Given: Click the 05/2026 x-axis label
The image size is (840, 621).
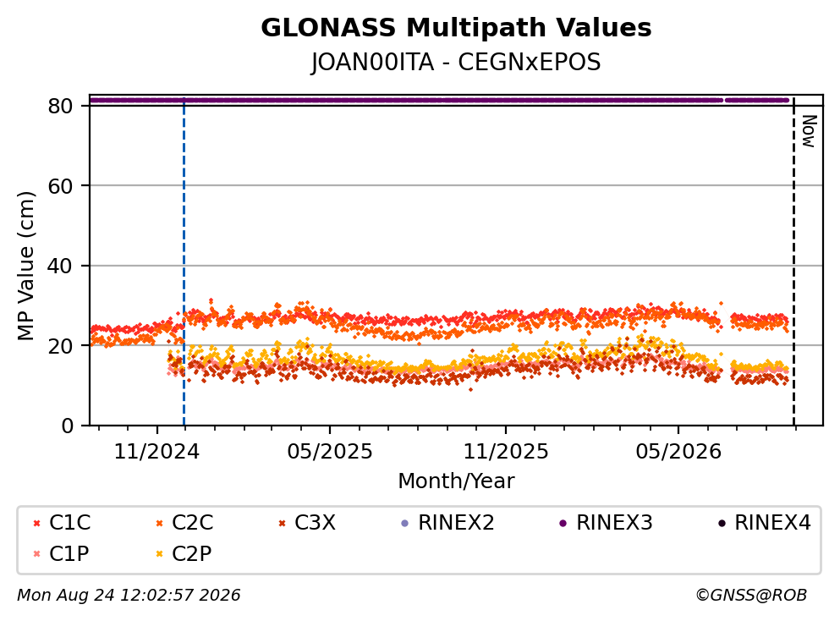Looking at the screenshot, I should (678, 452).
